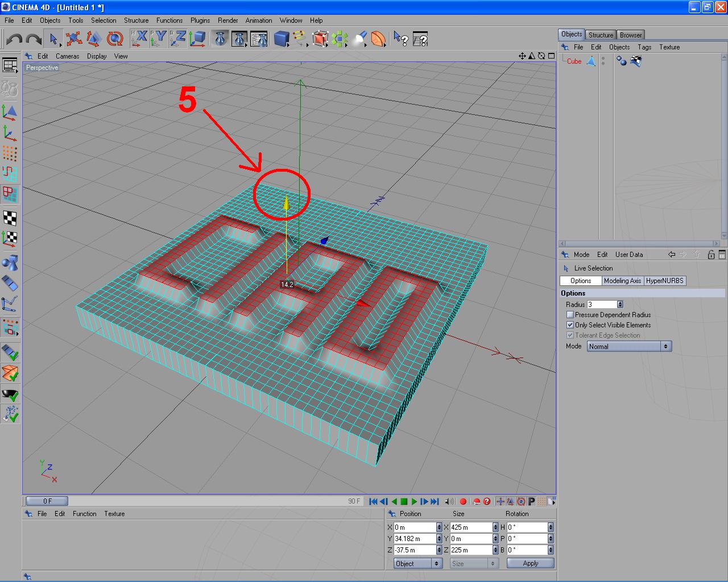Click the timeline frame slider at 0 F

pos(47,501)
